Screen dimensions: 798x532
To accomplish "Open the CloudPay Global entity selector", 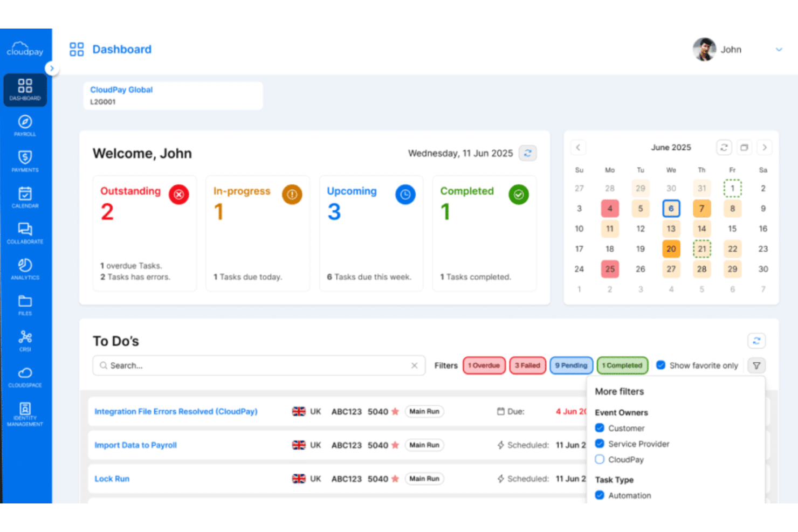I will click(x=173, y=95).
